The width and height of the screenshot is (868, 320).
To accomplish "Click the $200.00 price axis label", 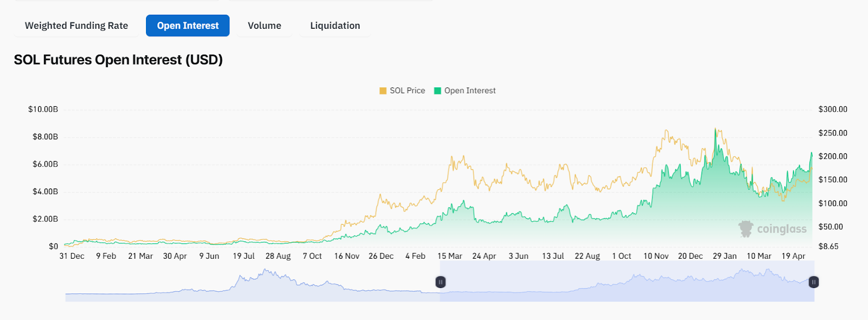I will pos(833,156).
